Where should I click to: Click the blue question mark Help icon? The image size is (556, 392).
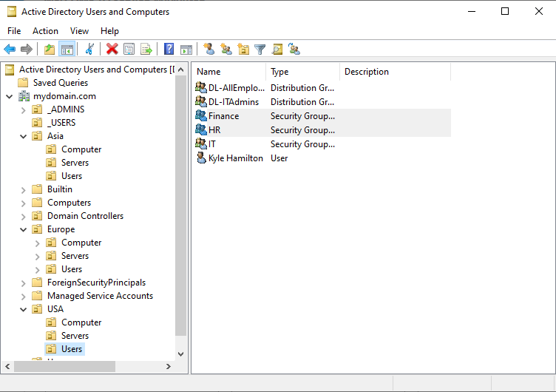click(x=169, y=50)
